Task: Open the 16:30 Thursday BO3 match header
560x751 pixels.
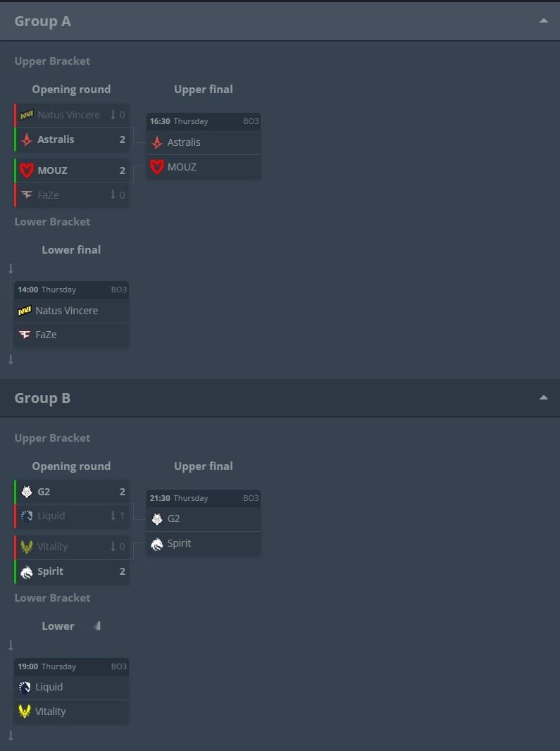Action: [x=204, y=121]
